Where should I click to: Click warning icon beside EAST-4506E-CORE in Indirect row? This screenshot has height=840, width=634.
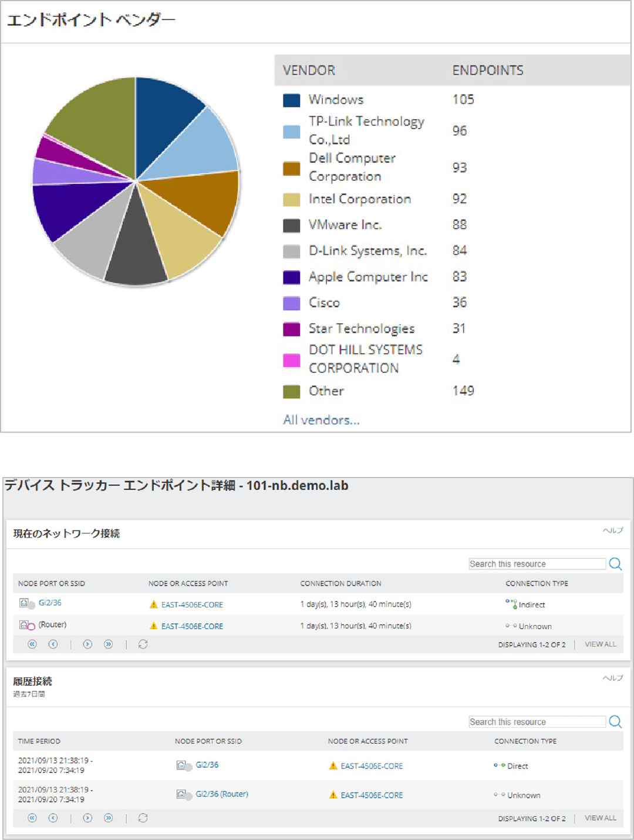tap(154, 604)
